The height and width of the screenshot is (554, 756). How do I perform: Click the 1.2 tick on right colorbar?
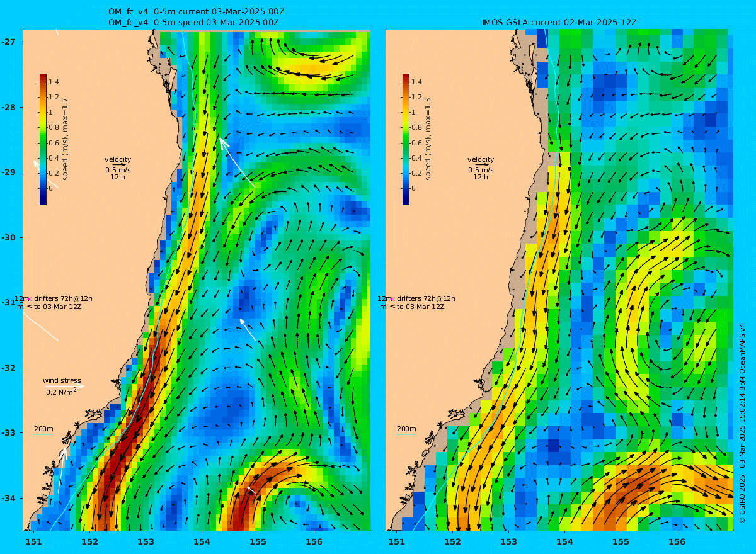pyautogui.click(x=416, y=97)
